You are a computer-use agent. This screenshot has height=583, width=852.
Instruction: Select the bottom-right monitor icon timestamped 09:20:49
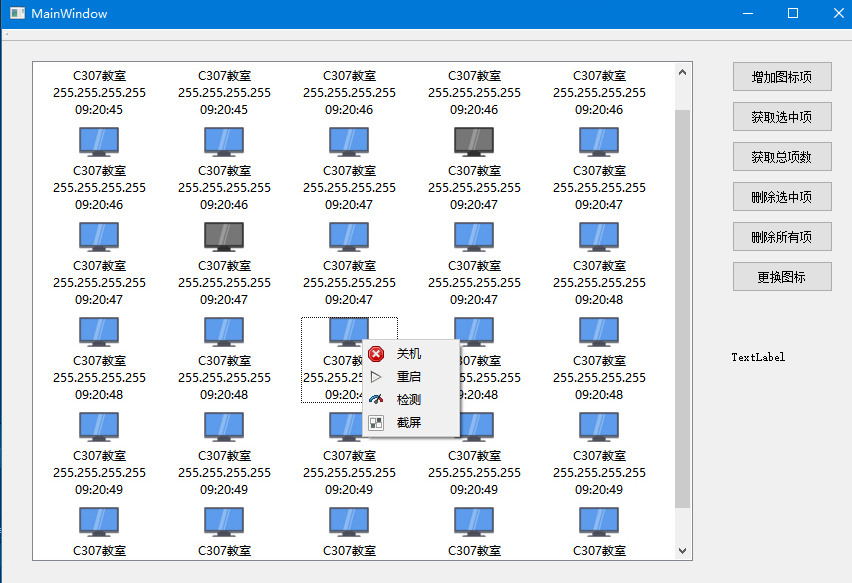[598, 426]
